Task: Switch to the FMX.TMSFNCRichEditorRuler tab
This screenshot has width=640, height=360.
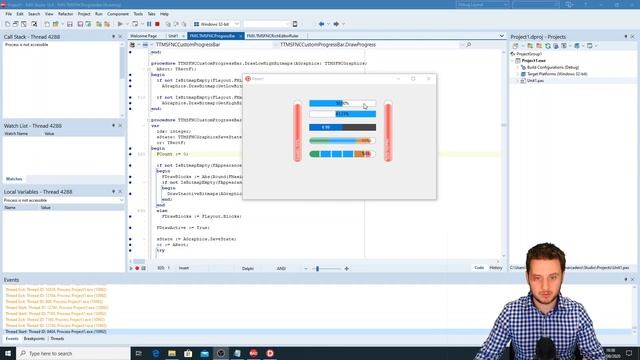Action: coord(272,36)
